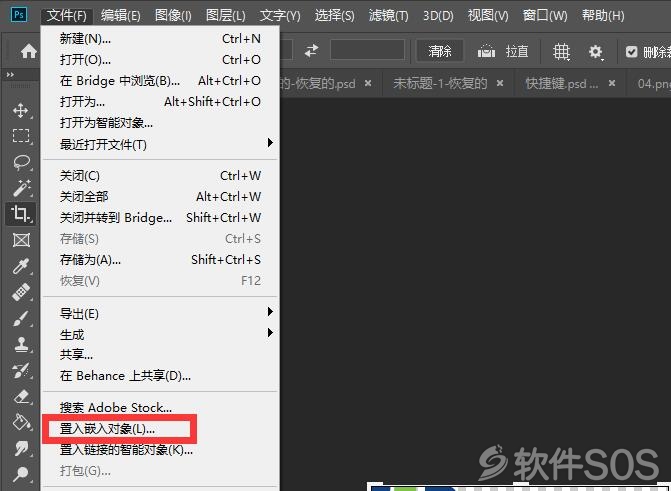The image size is (671, 491).
Task: Open the Type (文字) menu
Action: point(280,15)
